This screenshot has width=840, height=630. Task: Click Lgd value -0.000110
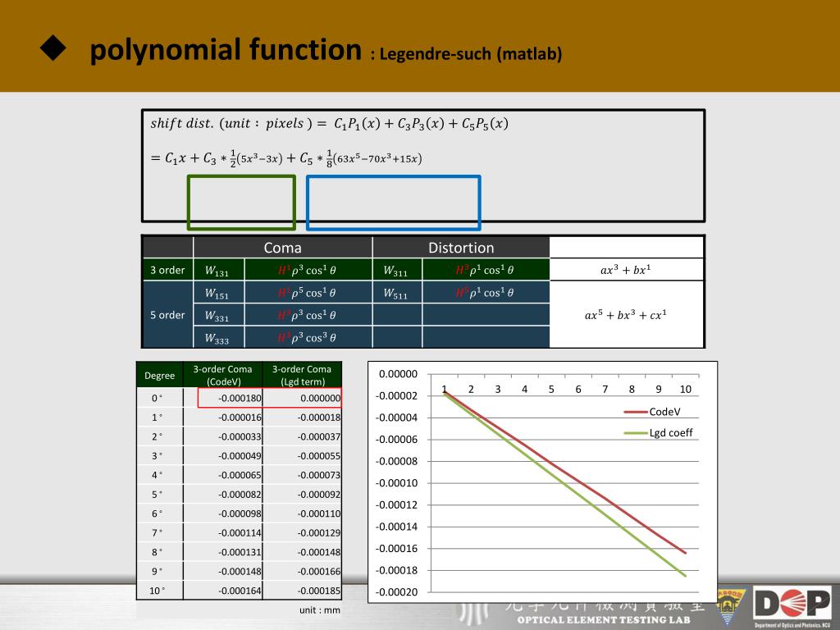319,514
